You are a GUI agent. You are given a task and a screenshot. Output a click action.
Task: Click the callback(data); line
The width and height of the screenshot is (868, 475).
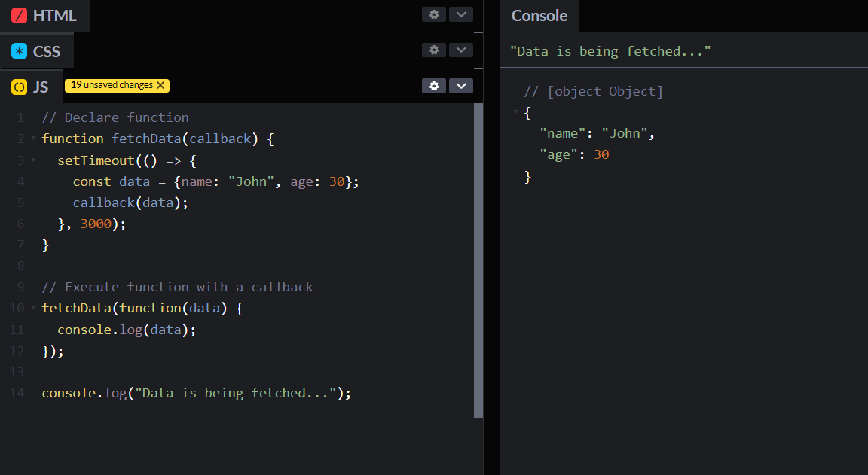point(130,203)
